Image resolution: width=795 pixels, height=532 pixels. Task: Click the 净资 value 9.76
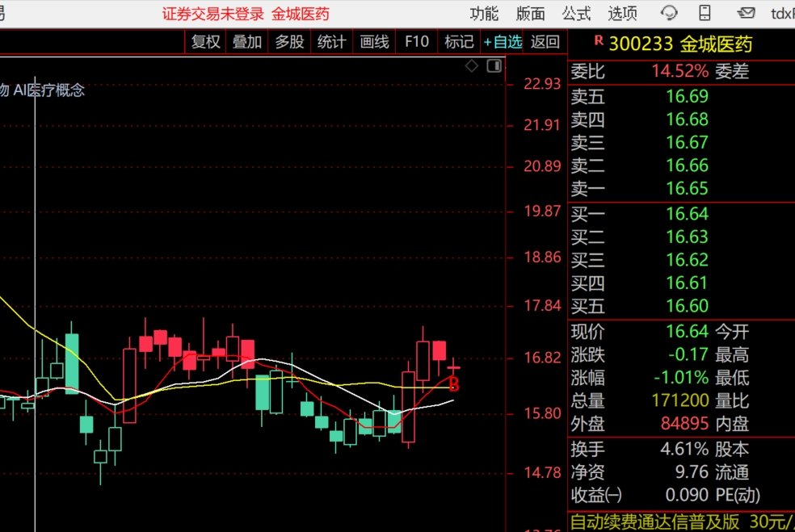pos(692,472)
